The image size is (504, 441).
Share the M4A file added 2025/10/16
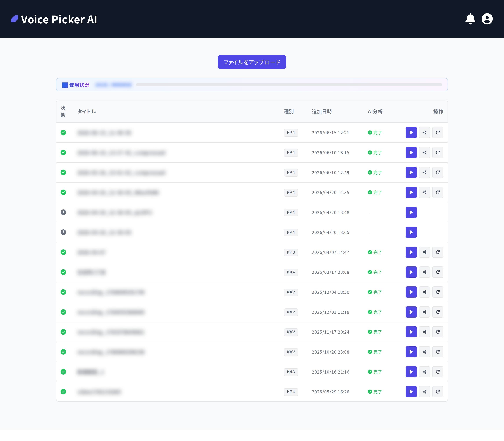pos(424,372)
